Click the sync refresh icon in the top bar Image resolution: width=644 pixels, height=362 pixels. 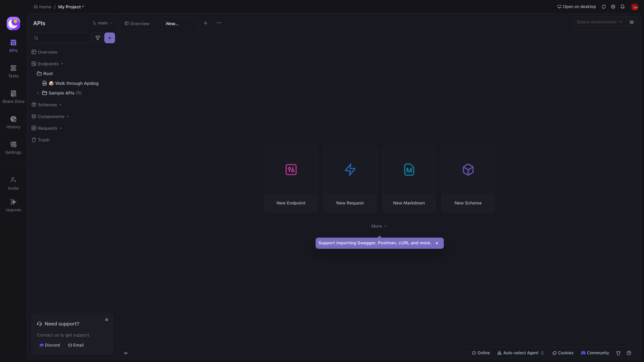point(603,7)
